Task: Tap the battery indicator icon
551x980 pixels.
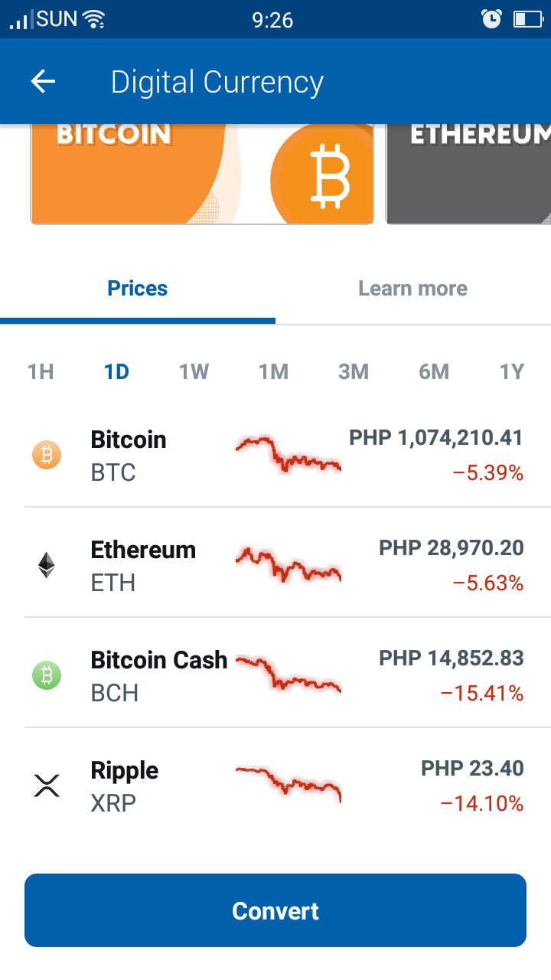Action: tap(528, 18)
